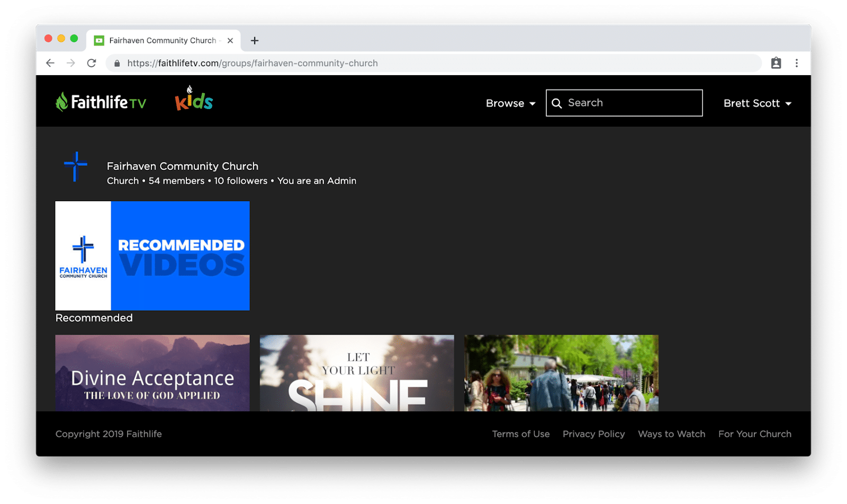Screen dimensions: 847x504
Task: Close the Fairhaven Community Church tab
Action: [230, 40]
